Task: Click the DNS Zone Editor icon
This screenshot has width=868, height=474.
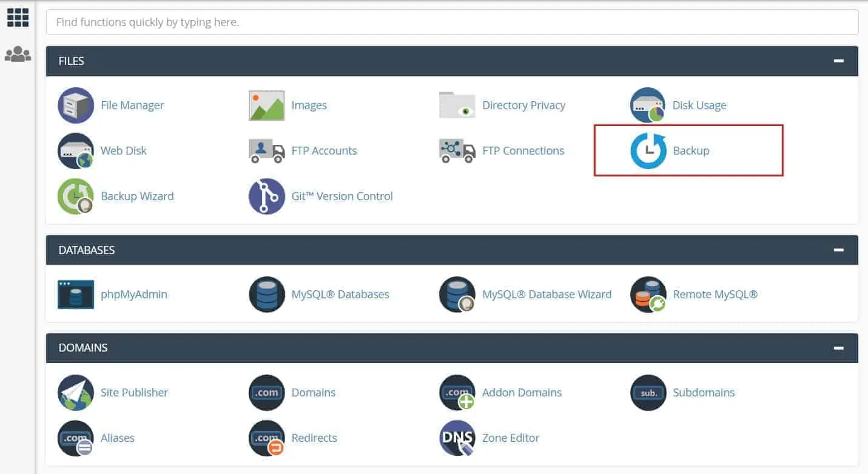Action: [x=457, y=438]
